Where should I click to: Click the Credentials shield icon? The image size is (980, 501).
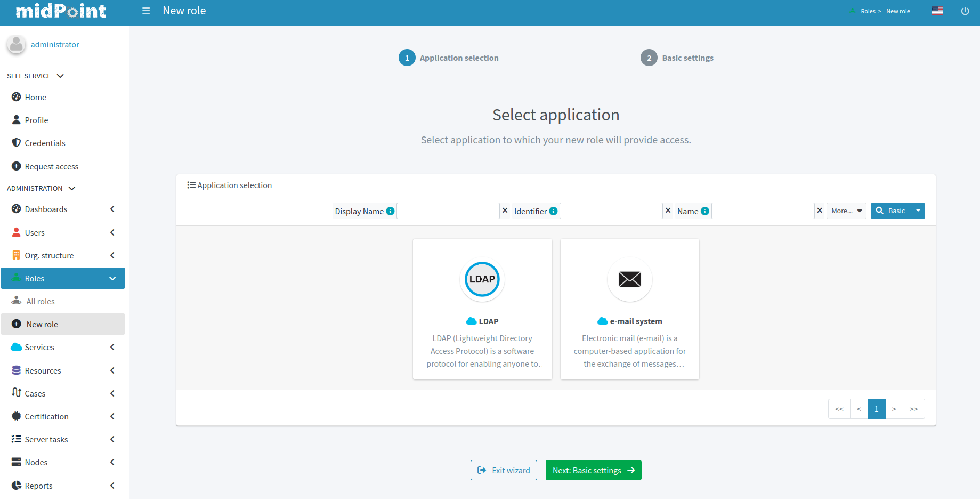[x=16, y=143]
